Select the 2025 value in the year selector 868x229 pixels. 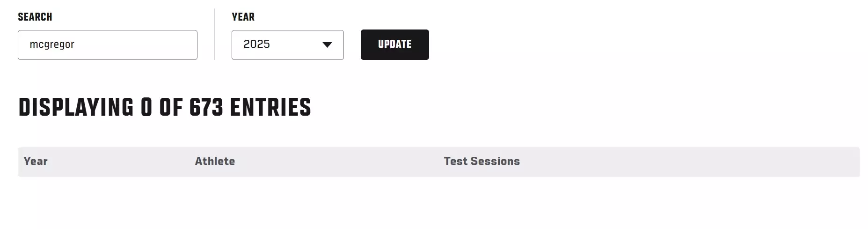(x=257, y=44)
